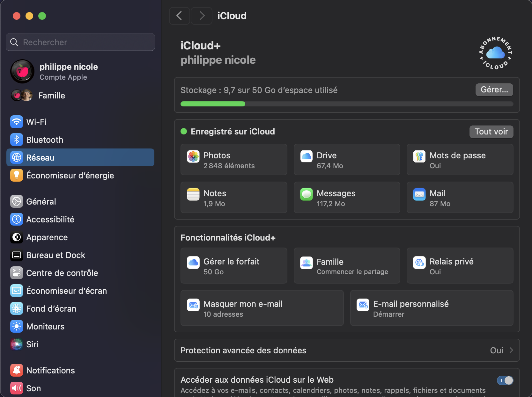Go forward with the right chevron button
The width and height of the screenshot is (532, 397).
(202, 16)
